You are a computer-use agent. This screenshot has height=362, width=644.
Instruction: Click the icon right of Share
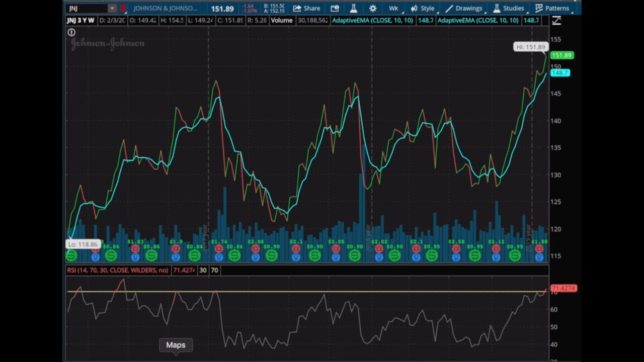pos(335,9)
